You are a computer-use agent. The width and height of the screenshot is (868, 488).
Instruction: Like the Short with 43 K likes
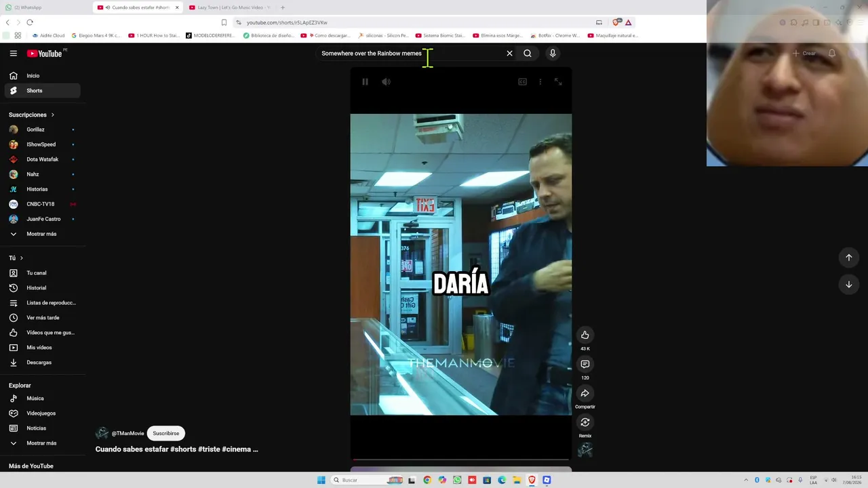585,335
